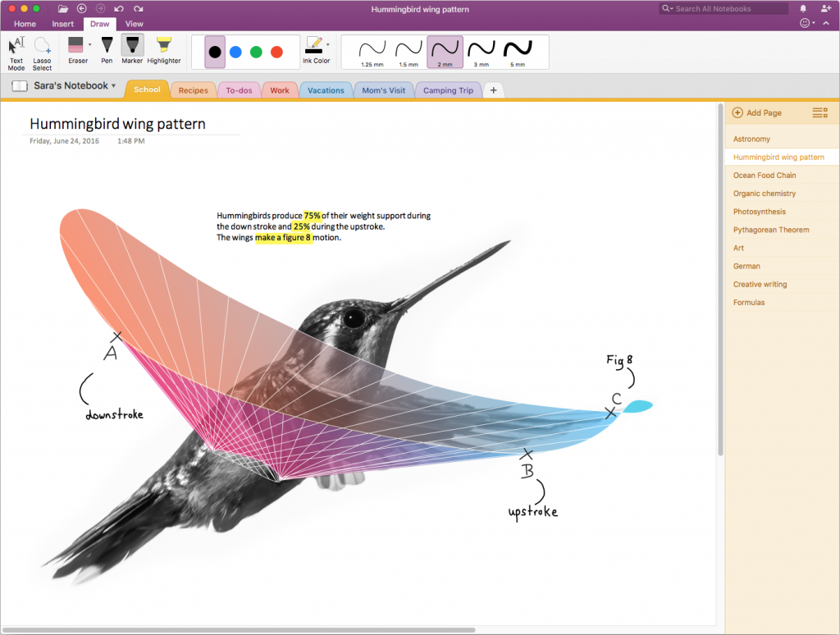Activate the Highlighter tool
The height and width of the screenshot is (635, 840).
point(164,49)
